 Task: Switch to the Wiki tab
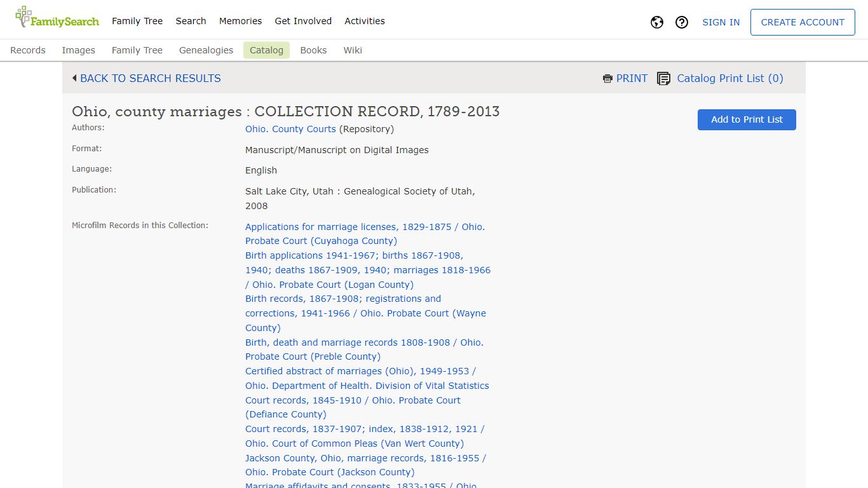pyautogui.click(x=353, y=50)
